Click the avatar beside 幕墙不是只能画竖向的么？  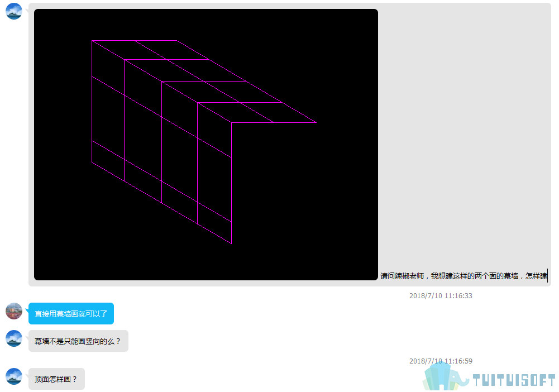(x=14, y=338)
